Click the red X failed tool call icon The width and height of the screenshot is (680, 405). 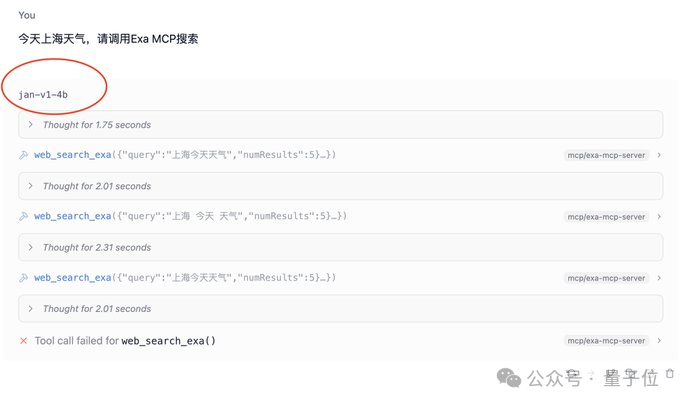coord(23,341)
